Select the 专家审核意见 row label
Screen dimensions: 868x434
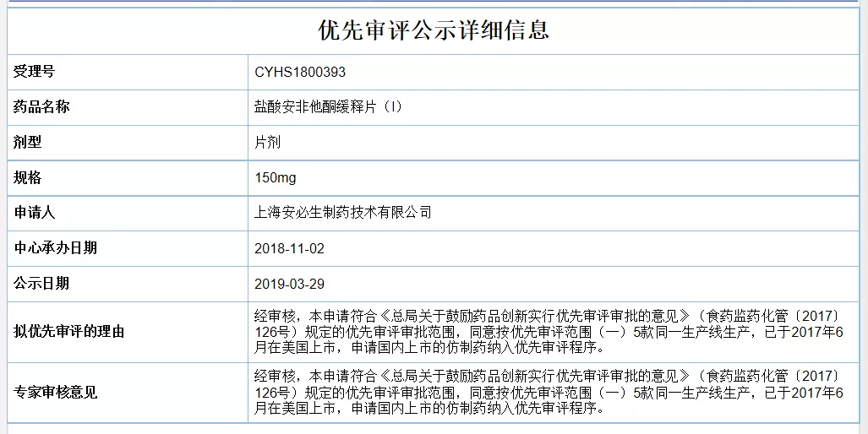55,393
